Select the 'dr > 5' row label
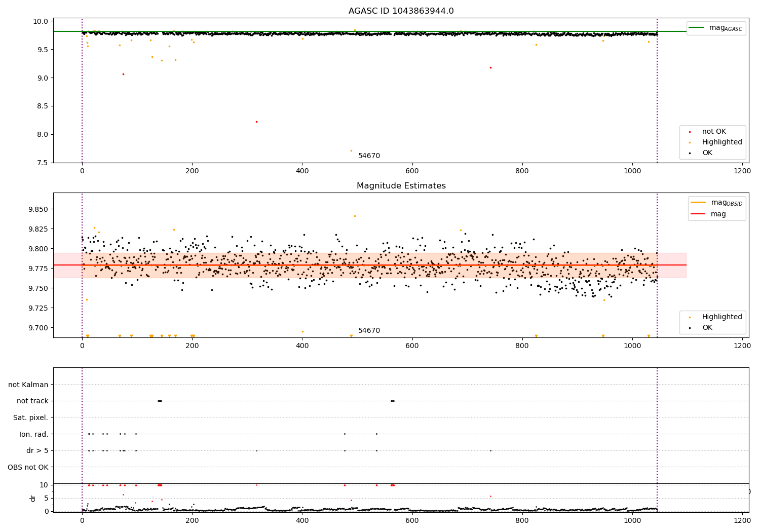The width and height of the screenshot is (760, 532). click(37, 451)
